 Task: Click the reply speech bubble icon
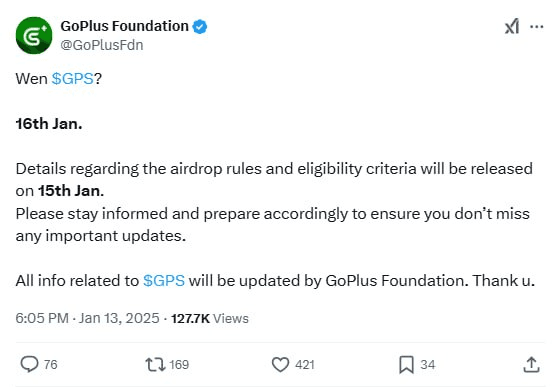click(x=29, y=364)
